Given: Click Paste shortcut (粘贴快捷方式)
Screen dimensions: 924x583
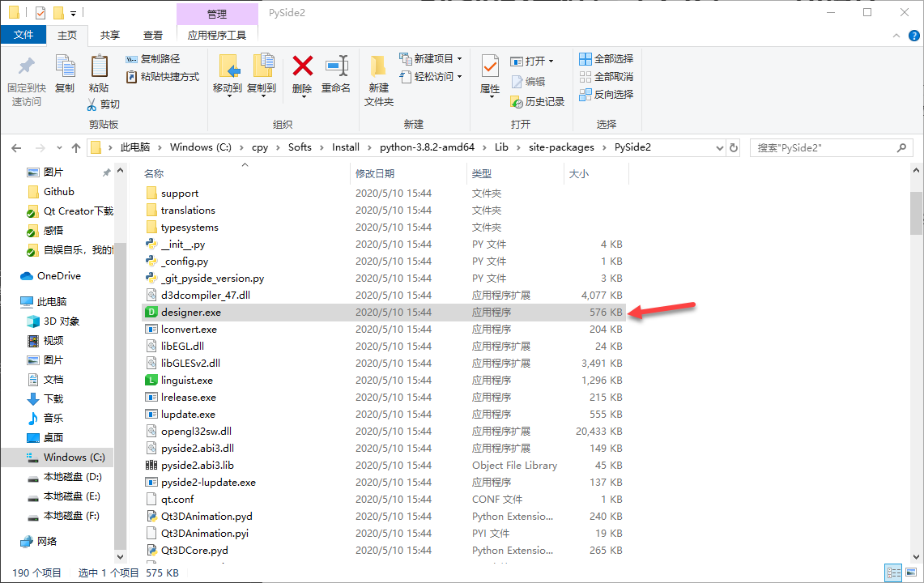Looking at the screenshot, I should coord(163,77).
